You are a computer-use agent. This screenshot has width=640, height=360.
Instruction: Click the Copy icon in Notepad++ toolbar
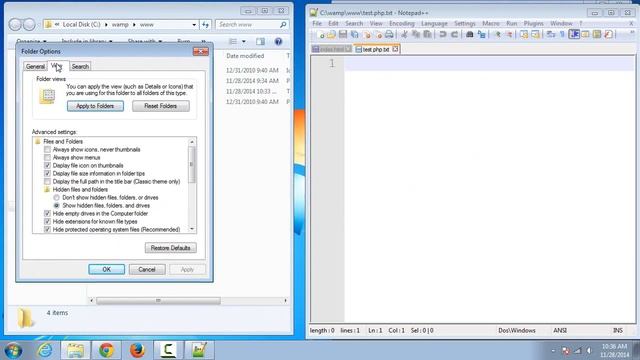[416, 35]
